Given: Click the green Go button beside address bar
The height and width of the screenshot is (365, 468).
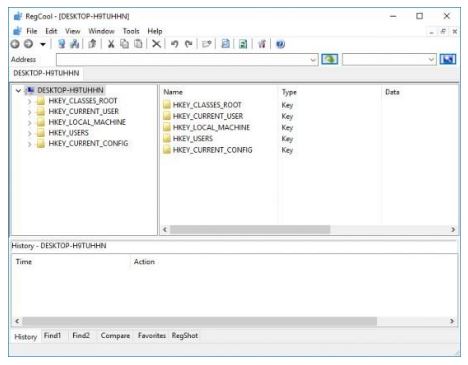Looking at the screenshot, I should point(330,59).
